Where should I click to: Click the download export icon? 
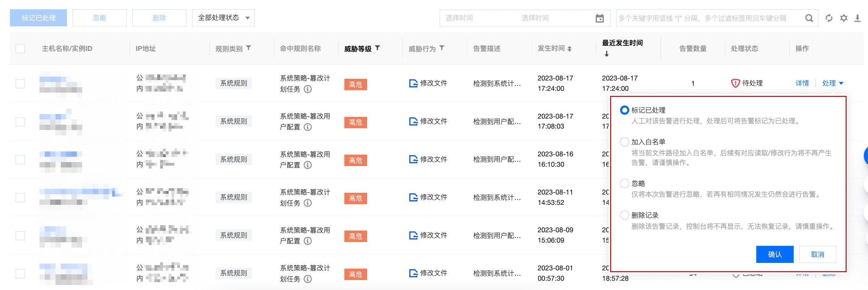858,18
